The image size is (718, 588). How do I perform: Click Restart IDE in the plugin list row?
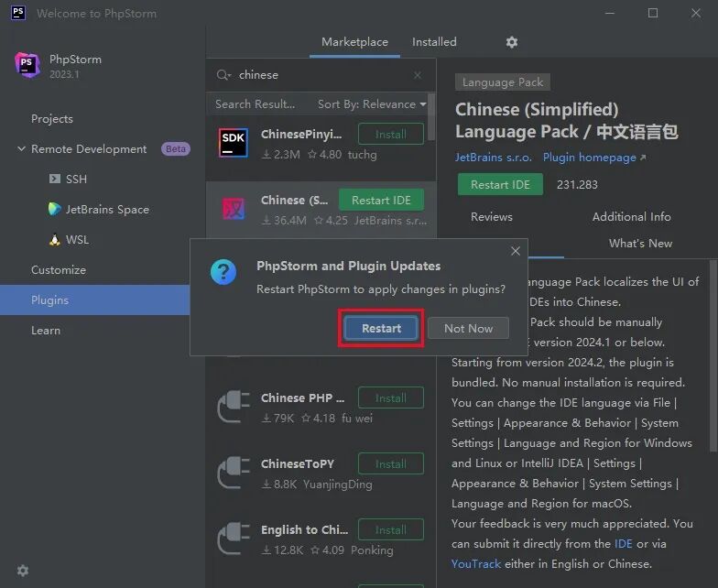[x=381, y=200]
